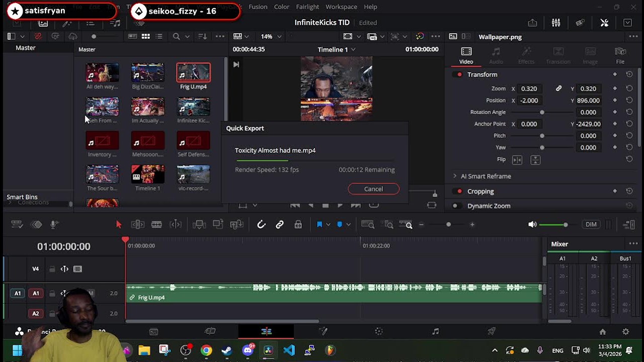Open the Mixer panel options menu
The image size is (644, 362).
[633, 244]
